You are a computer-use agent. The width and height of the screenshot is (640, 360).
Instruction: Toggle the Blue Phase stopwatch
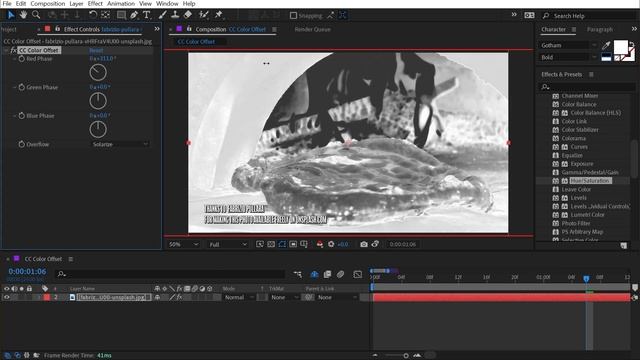[22, 116]
